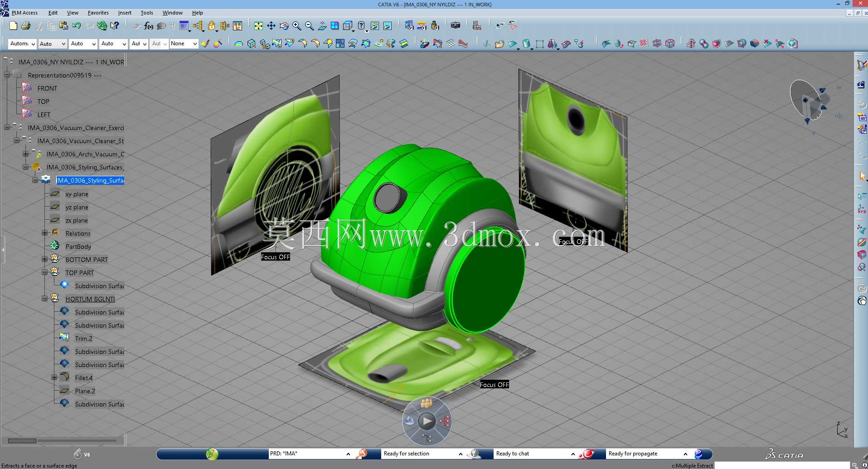Click the New document icon
This screenshot has height=469, width=868.
tap(13, 26)
